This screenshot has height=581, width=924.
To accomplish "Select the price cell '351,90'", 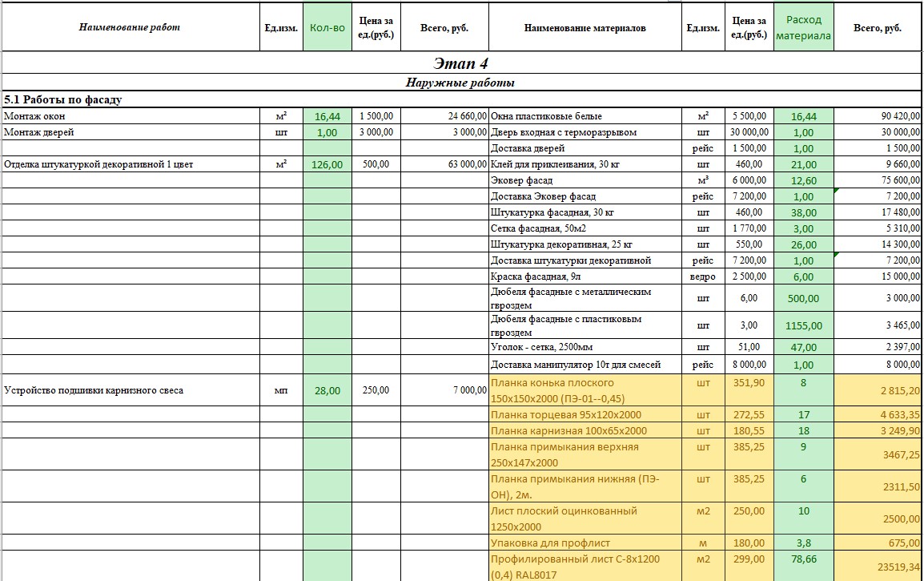I will point(749,390).
